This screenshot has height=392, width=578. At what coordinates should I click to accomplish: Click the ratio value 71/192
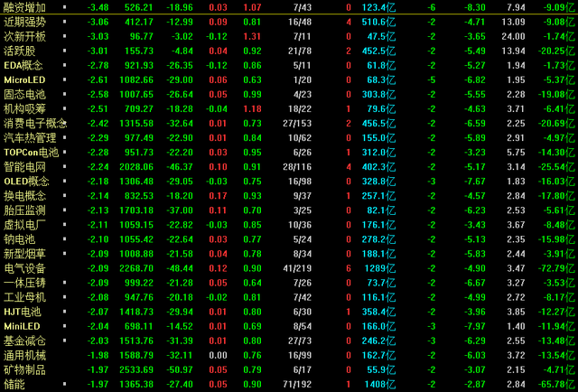tap(297, 385)
